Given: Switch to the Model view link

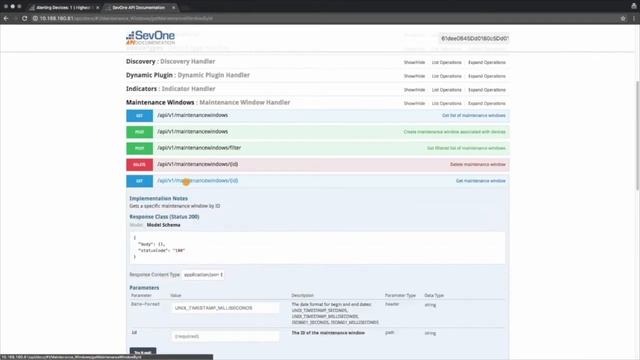Looking at the screenshot, I should tap(136, 225).
